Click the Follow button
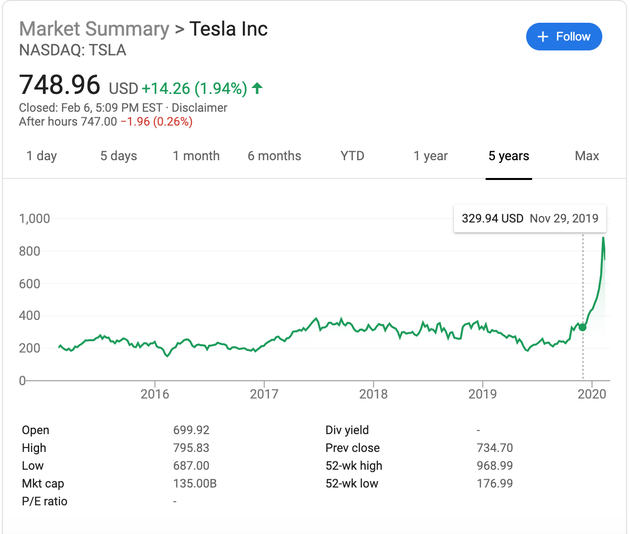 (564, 37)
